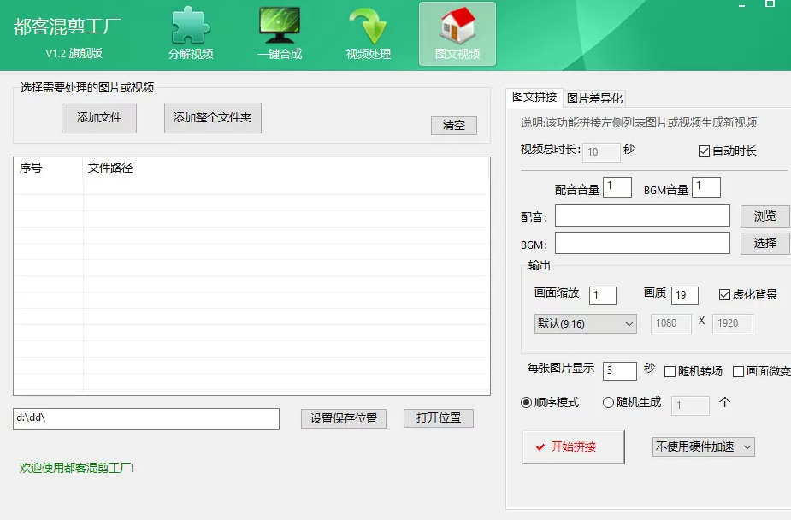Click the V1.2 旗舰版 version label
The height and width of the screenshot is (532, 791).
point(74,54)
